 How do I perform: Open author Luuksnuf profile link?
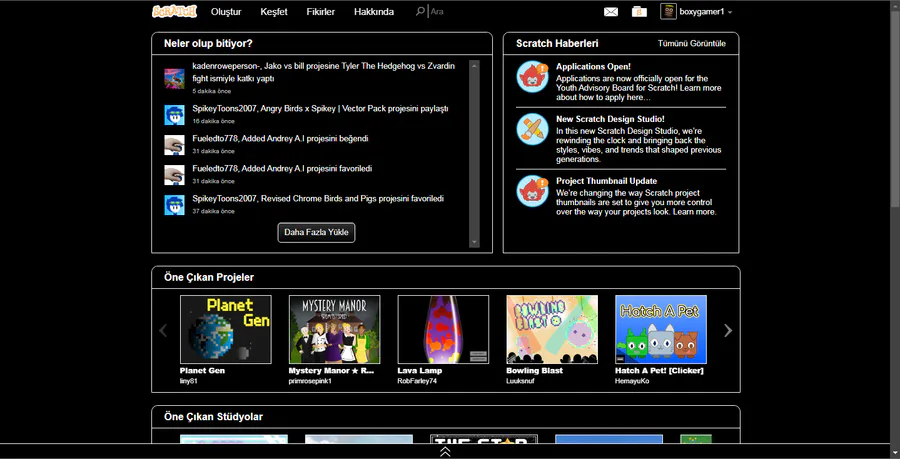[x=519, y=381]
